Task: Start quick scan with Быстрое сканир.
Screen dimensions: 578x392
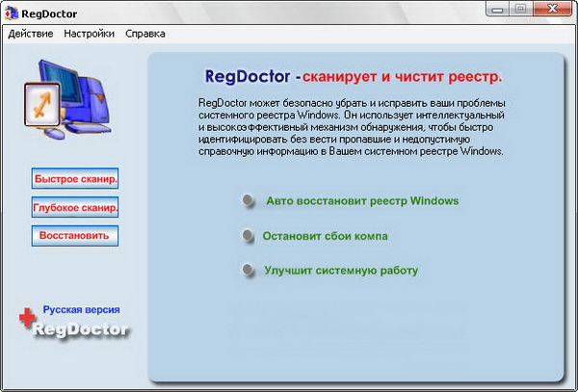Action: (75, 179)
